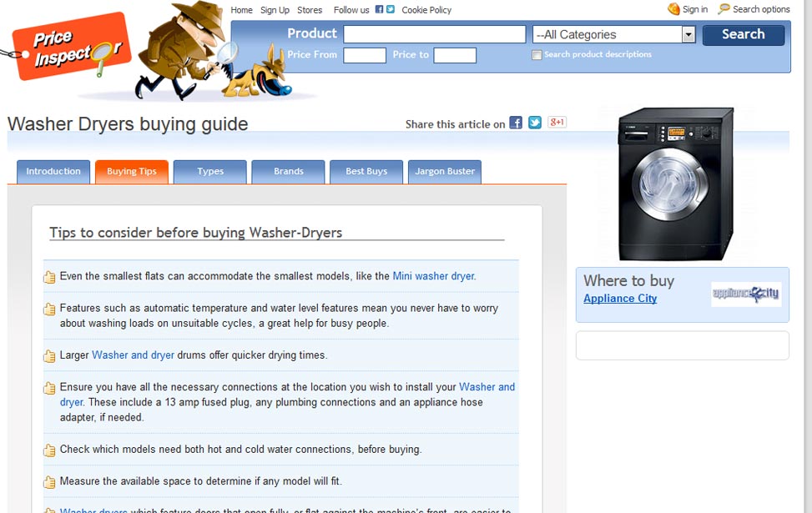Open the Stores link

pyautogui.click(x=310, y=10)
